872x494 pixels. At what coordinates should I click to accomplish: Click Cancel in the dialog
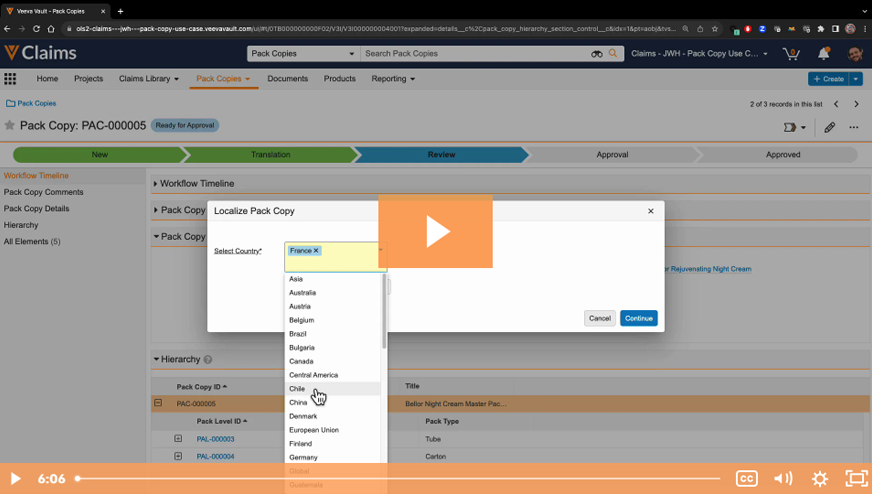[x=600, y=318]
